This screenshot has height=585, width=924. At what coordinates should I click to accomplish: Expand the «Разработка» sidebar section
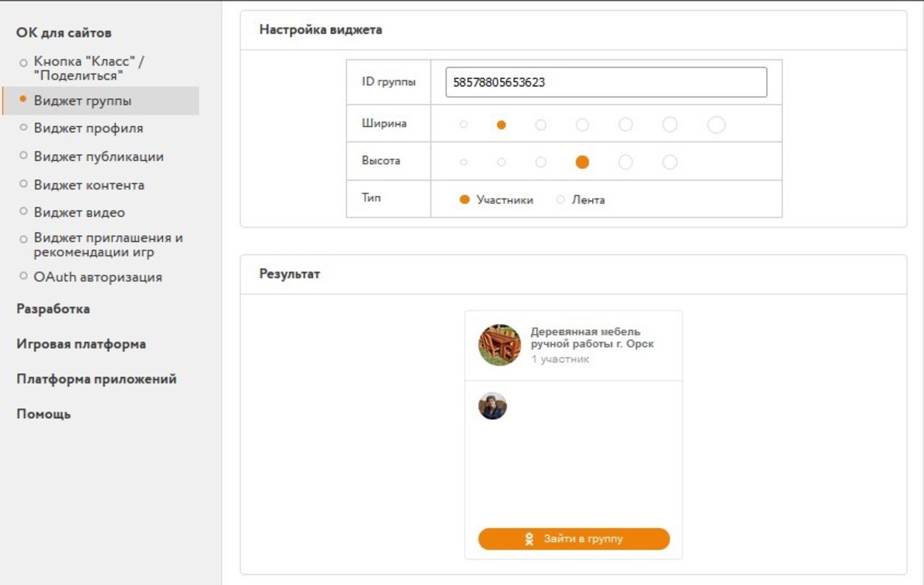click(53, 309)
